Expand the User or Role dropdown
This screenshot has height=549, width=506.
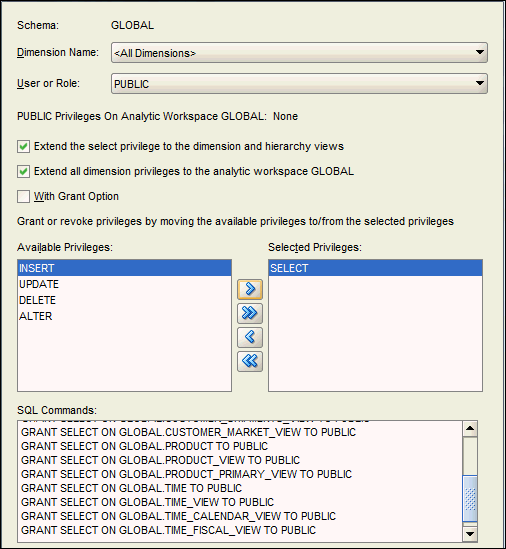click(x=480, y=83)
